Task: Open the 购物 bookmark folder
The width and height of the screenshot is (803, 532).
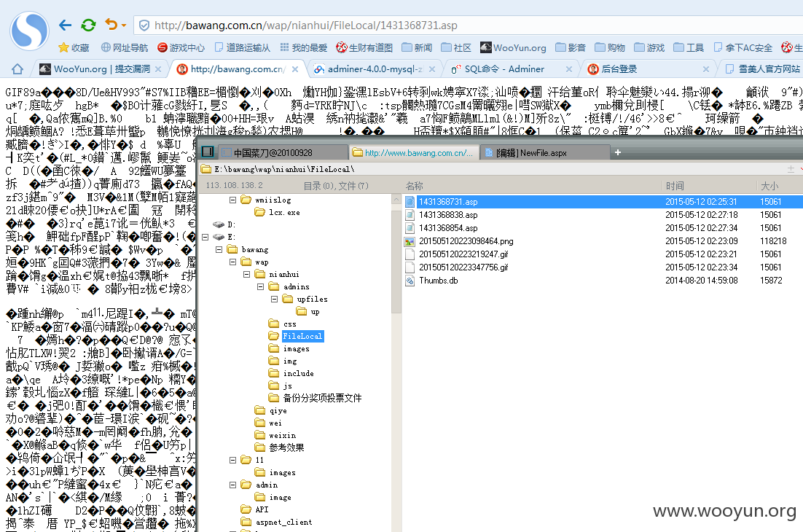Action: pos(610,47)
